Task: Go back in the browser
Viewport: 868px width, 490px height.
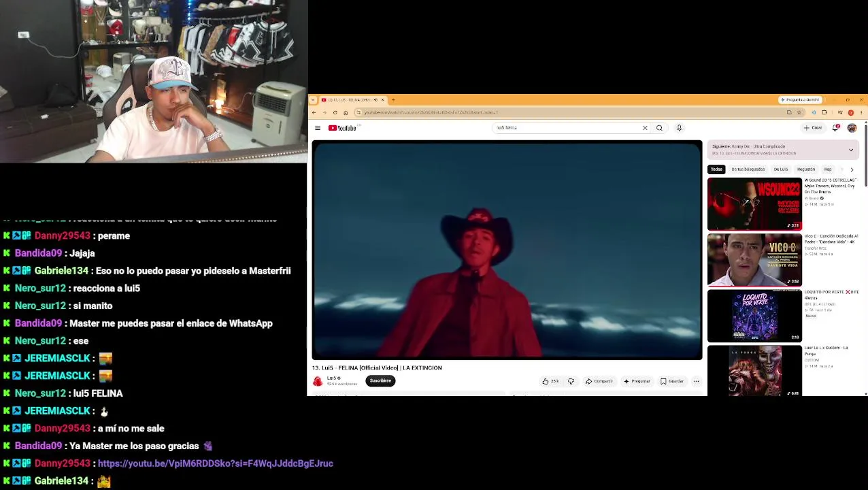Action: (x=314, y=112)
